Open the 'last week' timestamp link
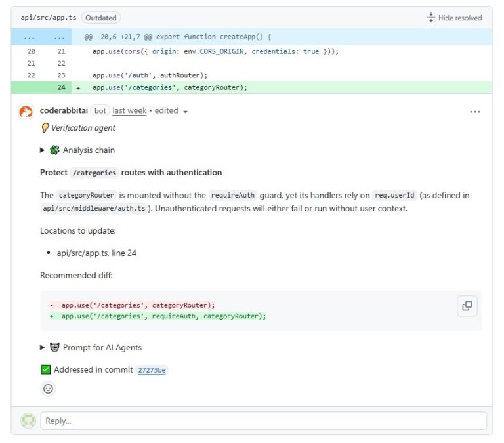 [129, 111]
